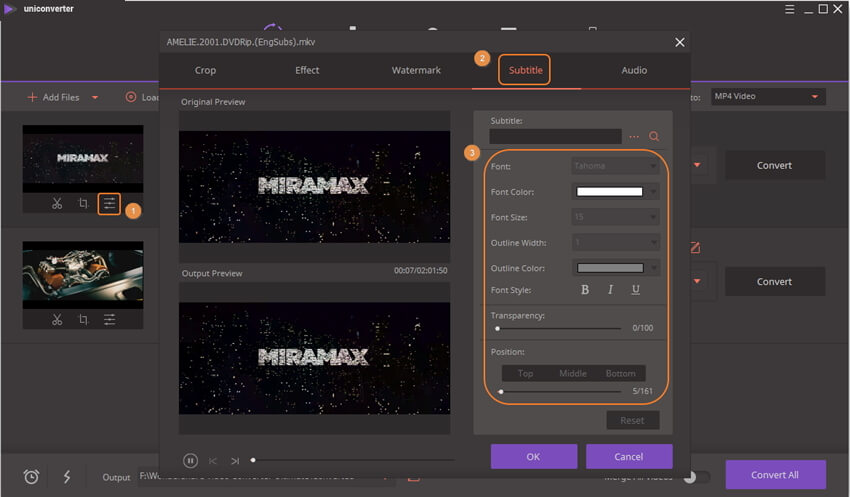Adjust the Transparency slider
850x497 pixels.
[x=558, y=328]
